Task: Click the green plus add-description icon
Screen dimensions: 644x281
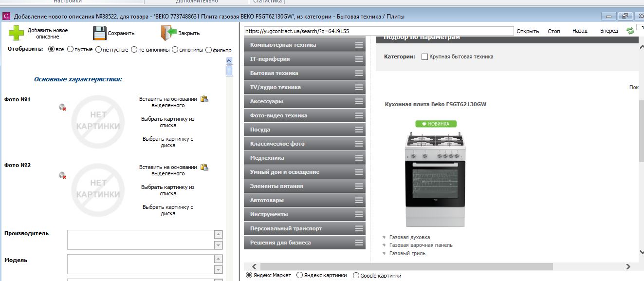Action: pos(16,33)
